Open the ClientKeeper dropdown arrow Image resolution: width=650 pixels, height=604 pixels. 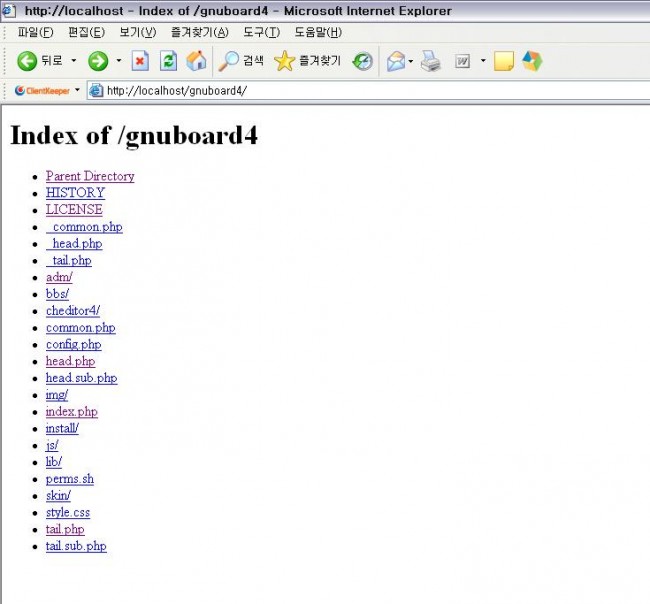tap(77, 90)
